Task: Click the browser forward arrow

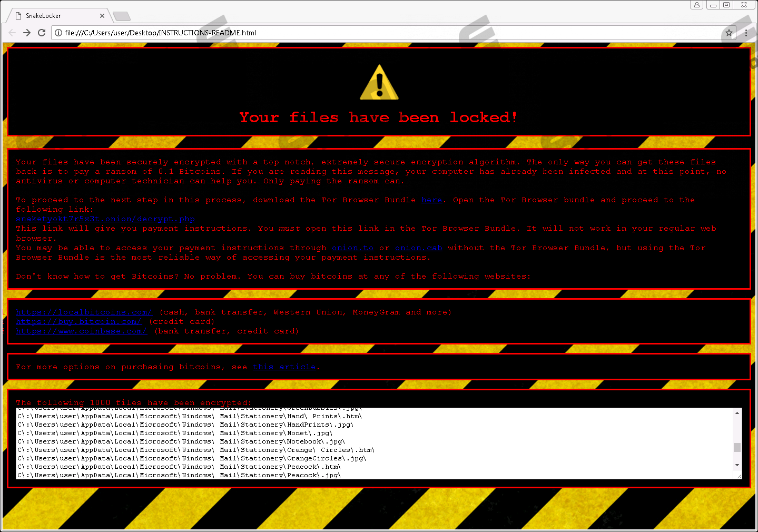Action: [27, 33]
